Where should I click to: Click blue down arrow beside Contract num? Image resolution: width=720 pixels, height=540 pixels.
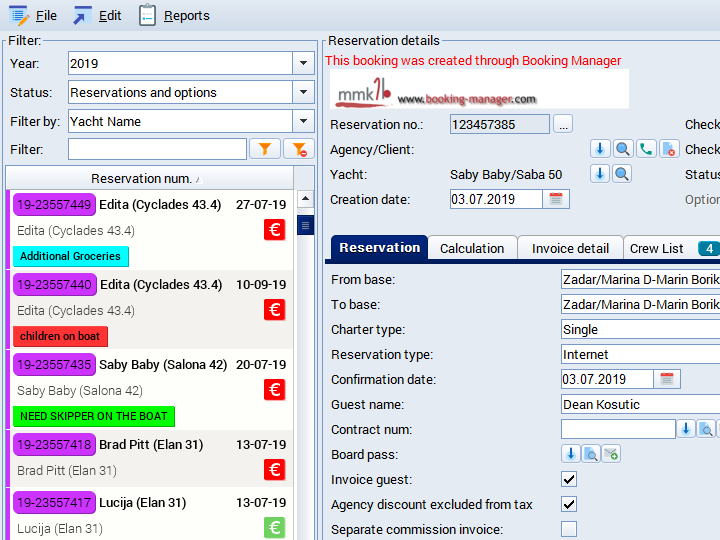[686, 429]
